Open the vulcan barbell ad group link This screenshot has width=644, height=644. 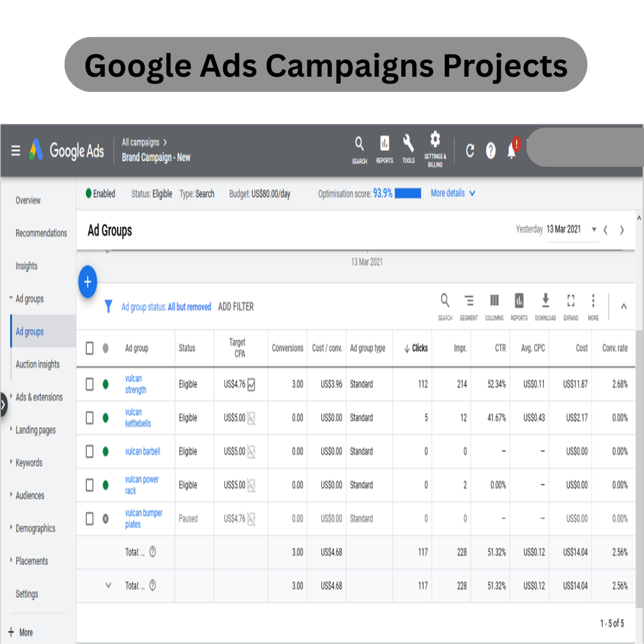[x=143, y=452]
